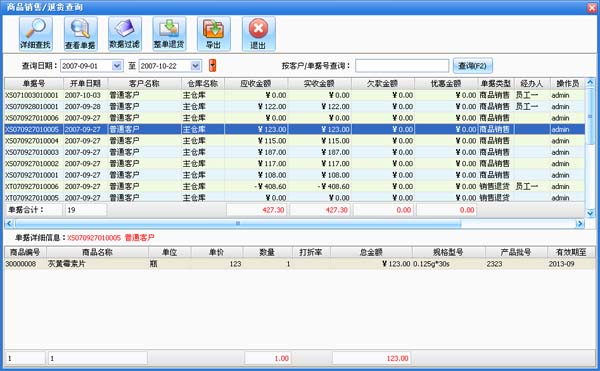Image resolution: width=600 pixels, height=371 pixels.
Task: Sort by the 单据号 column header
Action: pyautogui.click(x=34, y=83)
